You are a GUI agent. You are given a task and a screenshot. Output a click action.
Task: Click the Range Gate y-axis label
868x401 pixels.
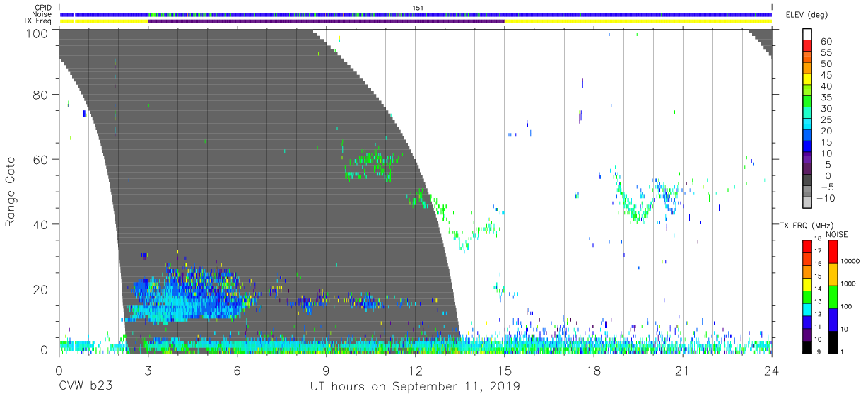[11, 192]
